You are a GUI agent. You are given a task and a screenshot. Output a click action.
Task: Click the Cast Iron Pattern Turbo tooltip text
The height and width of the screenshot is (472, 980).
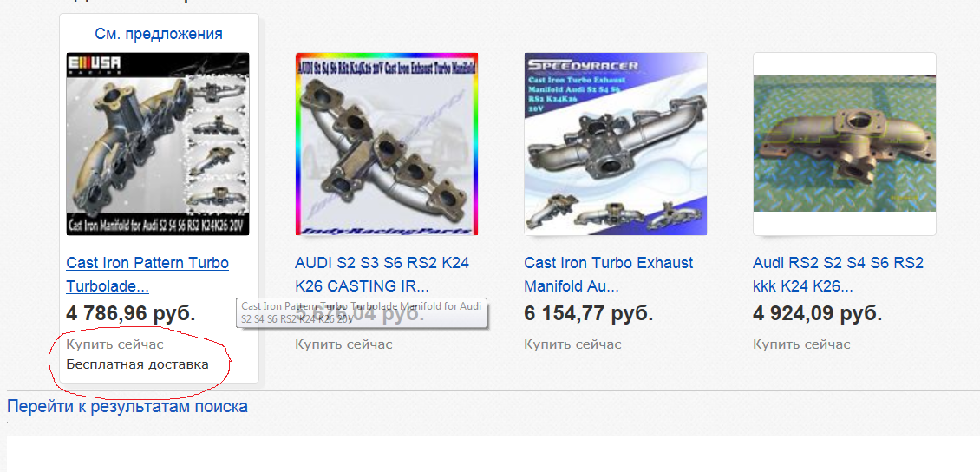[x=362, y=312]
